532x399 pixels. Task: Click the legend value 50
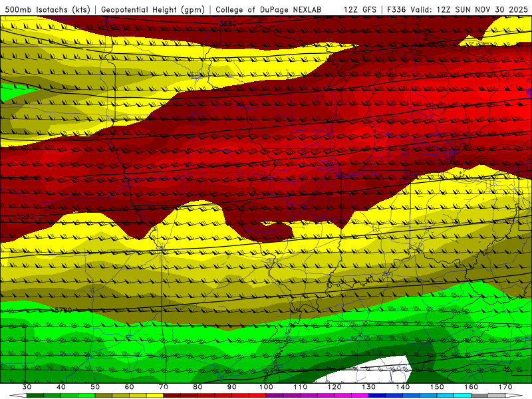[95, 387]
